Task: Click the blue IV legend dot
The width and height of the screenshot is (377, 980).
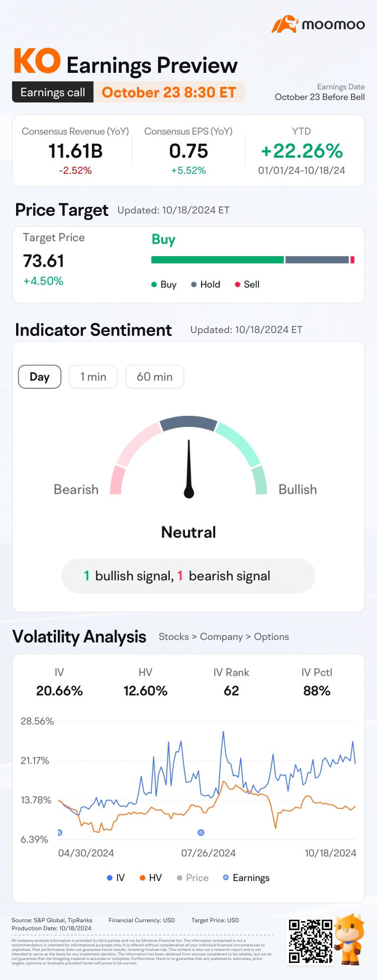Action: point(110,878)
